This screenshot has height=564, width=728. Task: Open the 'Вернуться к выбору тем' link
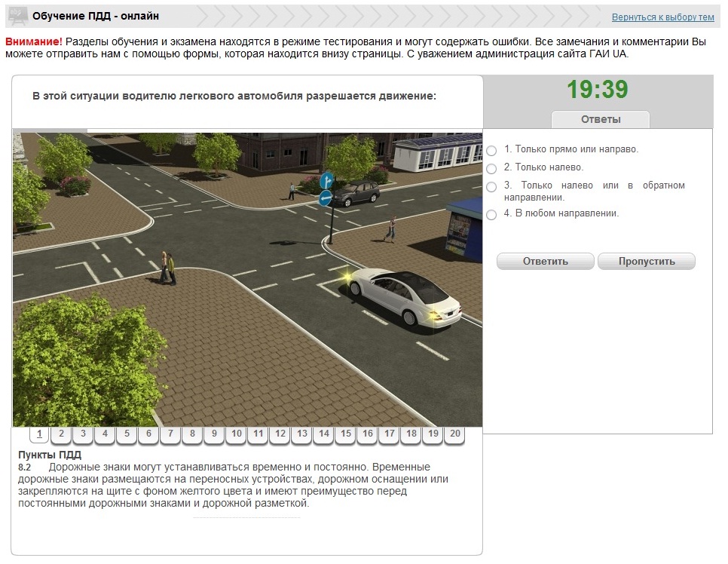pos(662,17)
